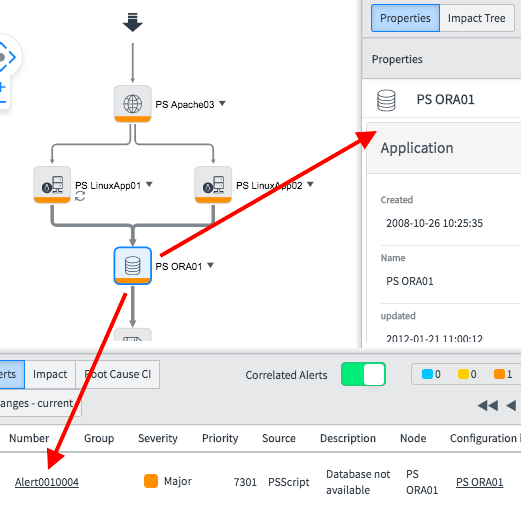Click the entry point down-arrow icon
The width and height of the screenshot is (521, 515).
pos(133,22)
